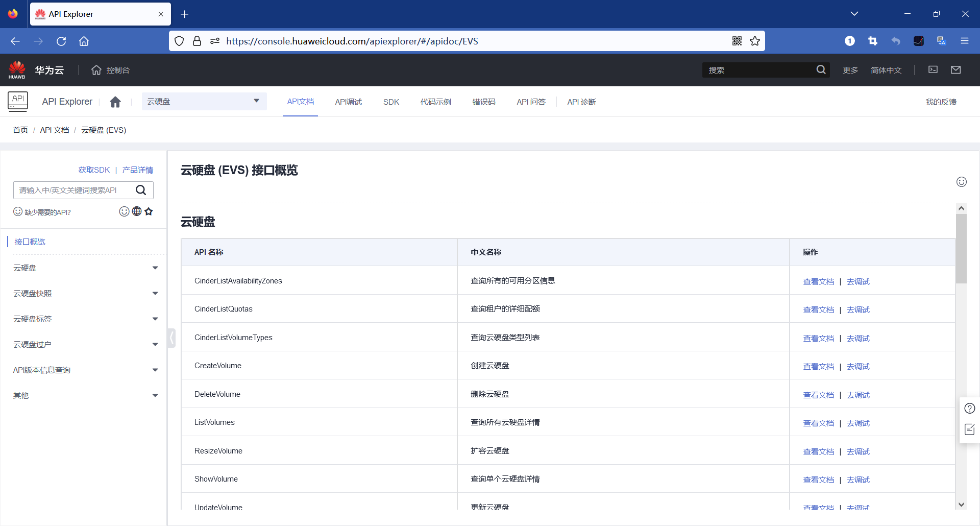This screenshot has width=980, height=526.
Task: Click the table vertical scrollbar thumb
Action: (x=962, y=248)
